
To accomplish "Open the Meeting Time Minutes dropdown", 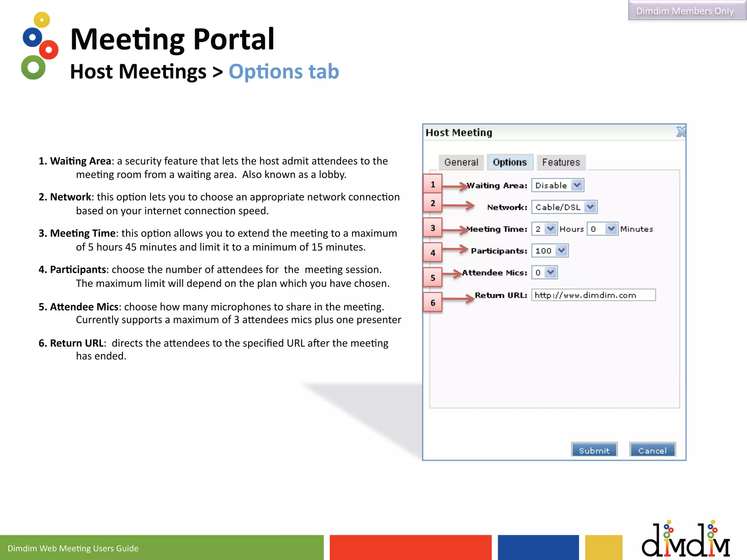I will 602,229.
